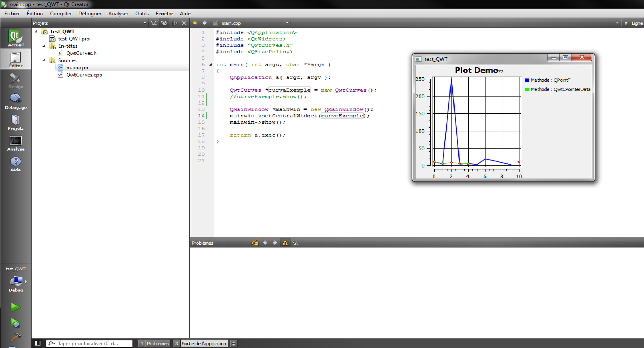The image size is (644, 348).
Task: Start debugging with the run-debug icon
Action: pos(15,323)
